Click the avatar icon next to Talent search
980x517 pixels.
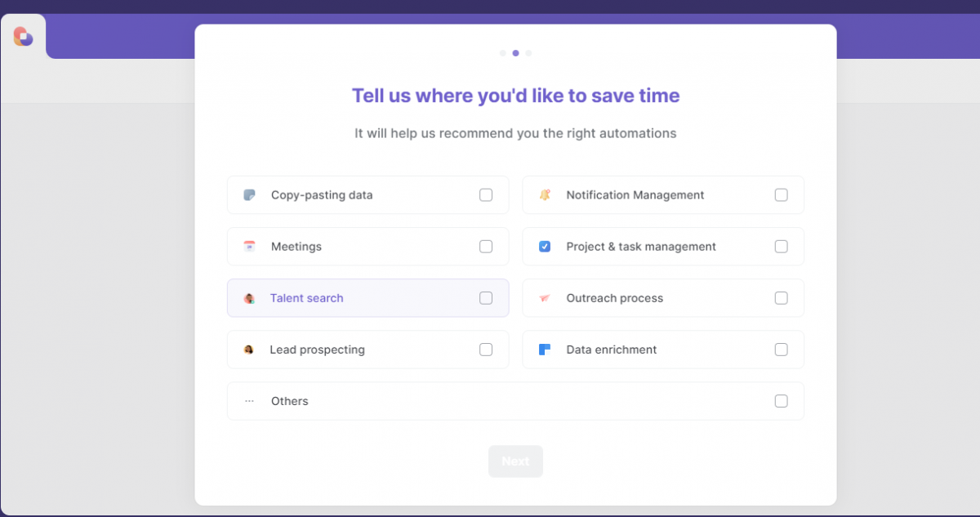pyautogui.click(x=248, y=297)
